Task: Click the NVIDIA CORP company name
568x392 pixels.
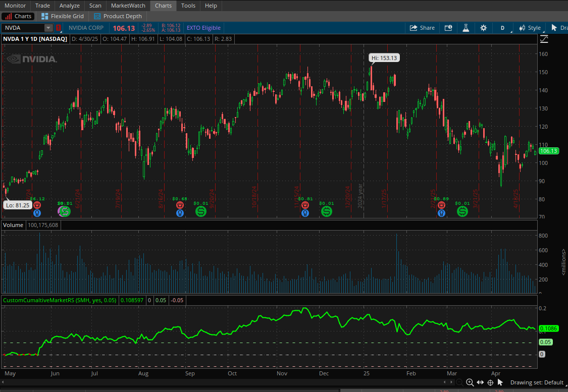Action: click(86, 28)
